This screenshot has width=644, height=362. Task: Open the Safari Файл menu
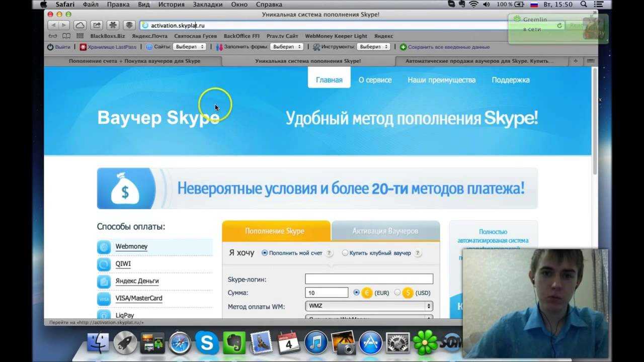91,5
